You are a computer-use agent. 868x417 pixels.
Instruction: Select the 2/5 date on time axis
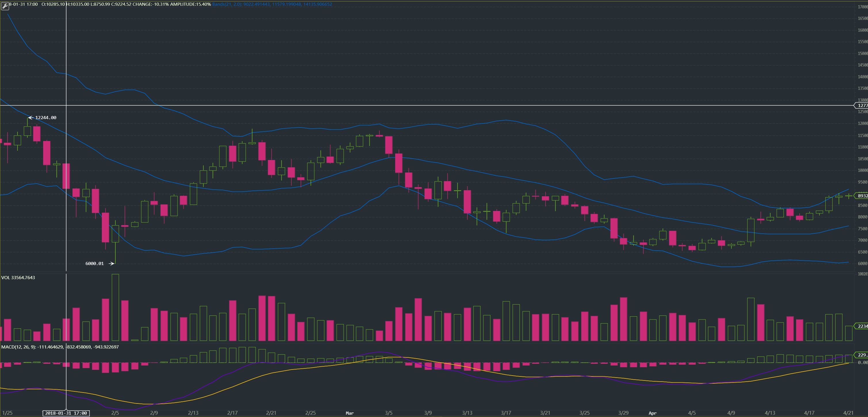pyautogui.click(x=115, y=413)
